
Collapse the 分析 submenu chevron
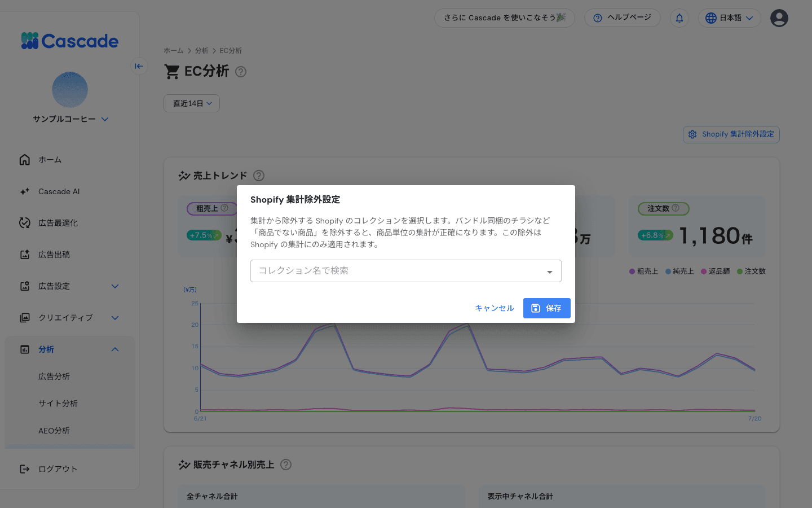(x=115, y=349)
